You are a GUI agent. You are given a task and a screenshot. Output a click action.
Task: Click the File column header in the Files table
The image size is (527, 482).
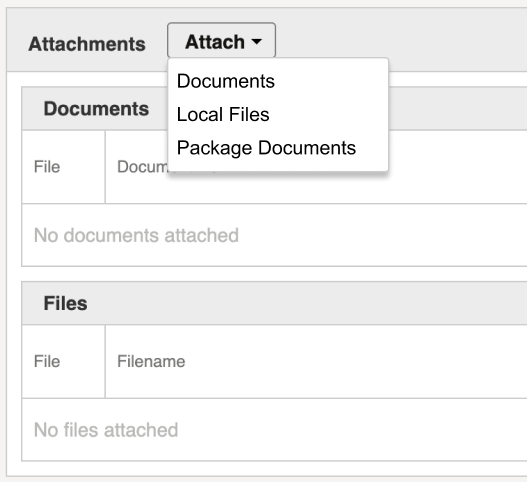[47, 361]
